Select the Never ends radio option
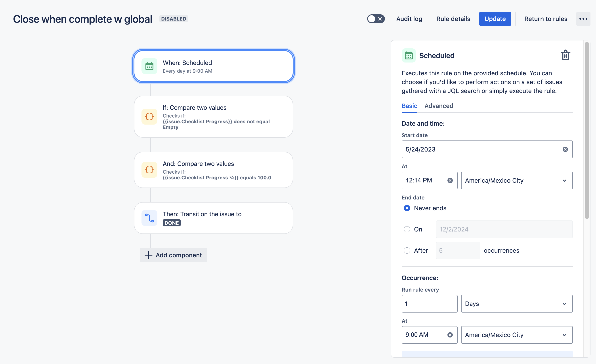 tap(407, 208)
